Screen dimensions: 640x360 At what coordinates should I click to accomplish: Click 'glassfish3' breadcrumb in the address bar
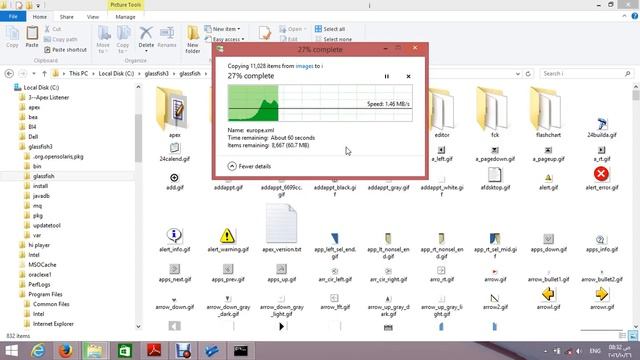click(x=156, y=73)
